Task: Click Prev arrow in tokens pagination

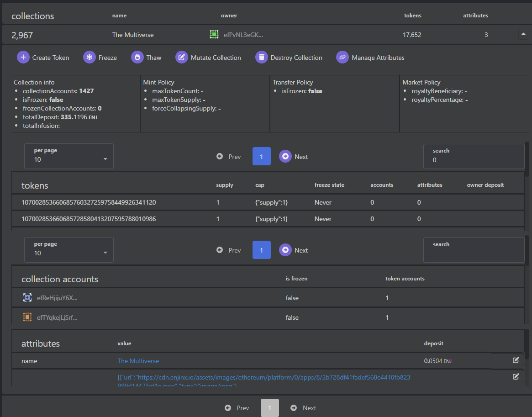Action: click(220, 156)
